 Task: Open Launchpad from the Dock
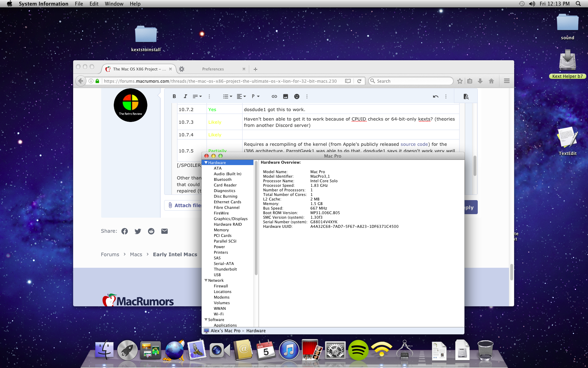click(127, 350)
